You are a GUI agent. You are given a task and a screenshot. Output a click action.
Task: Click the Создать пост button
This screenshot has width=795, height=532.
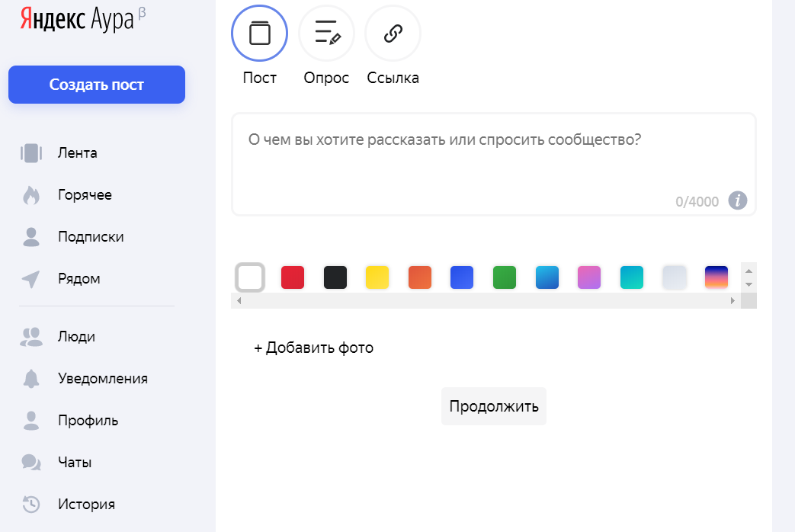tap(96, 84)
